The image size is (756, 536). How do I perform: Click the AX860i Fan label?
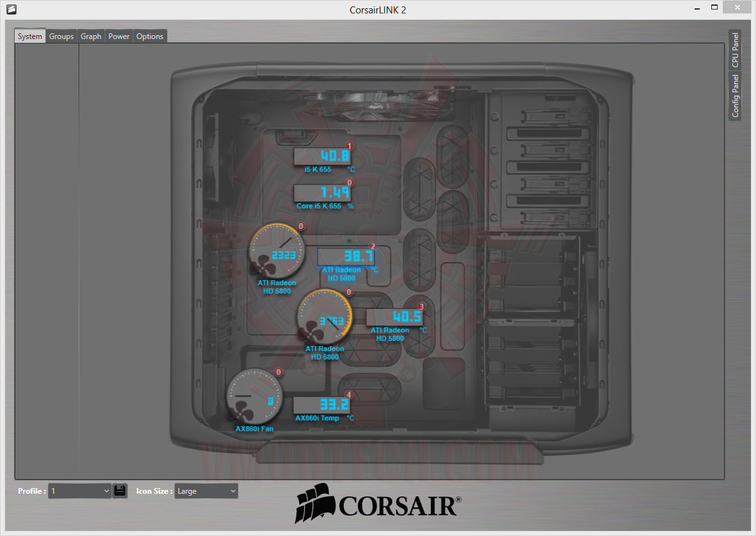click(254, 429)
